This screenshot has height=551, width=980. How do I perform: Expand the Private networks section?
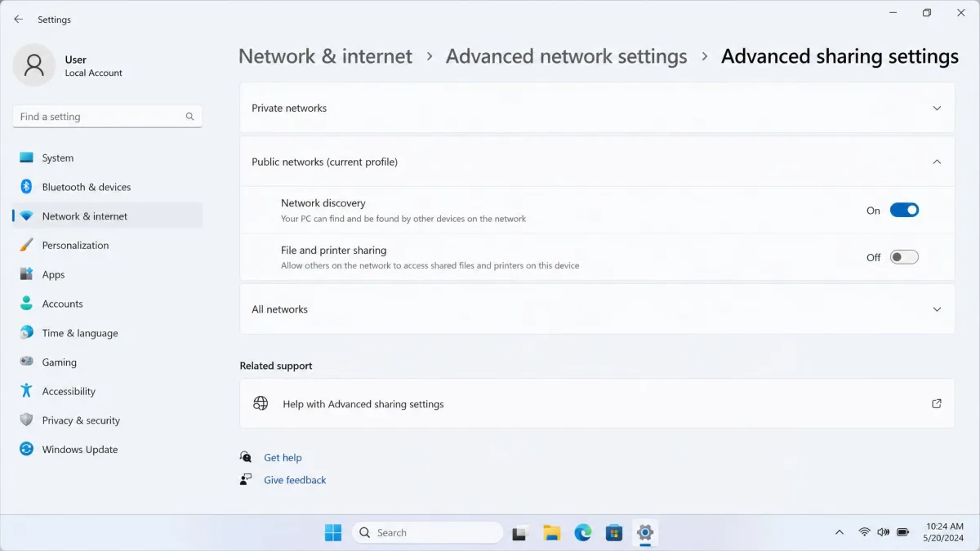coord(597,108)
